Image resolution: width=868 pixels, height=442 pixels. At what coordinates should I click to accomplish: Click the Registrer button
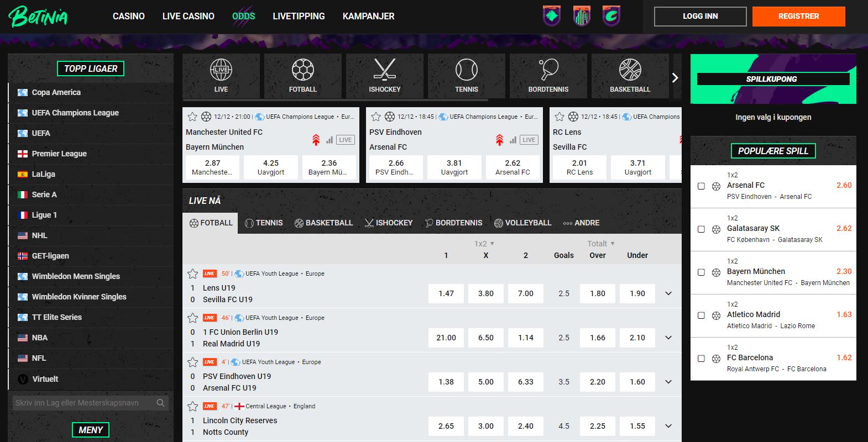[x=798, y=16]
